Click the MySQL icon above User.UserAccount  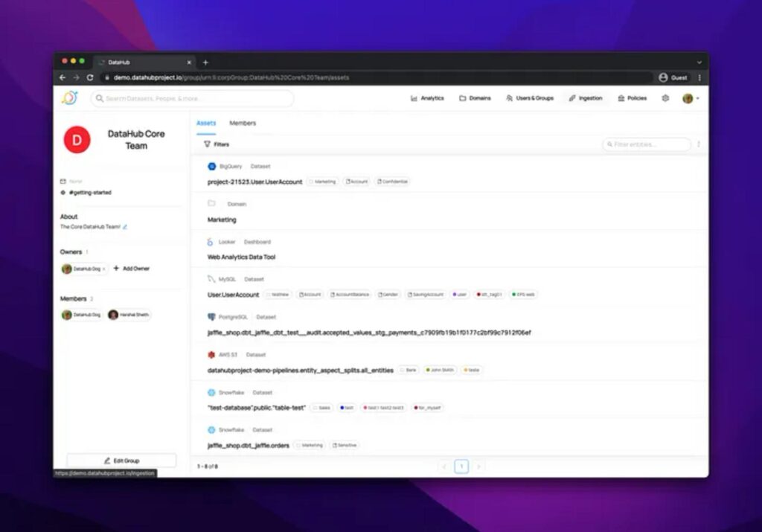click(212, 279)
